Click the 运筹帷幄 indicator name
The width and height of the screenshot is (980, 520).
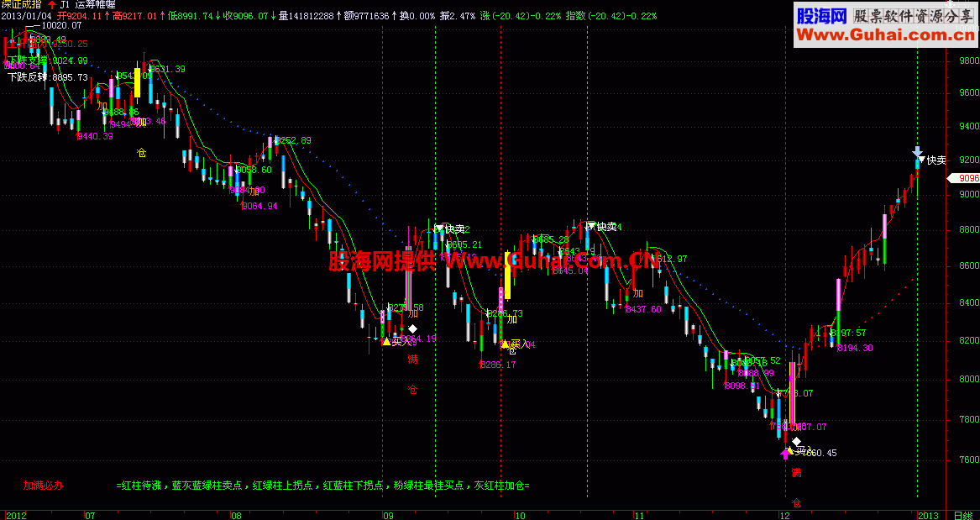[x=96, y=5]
